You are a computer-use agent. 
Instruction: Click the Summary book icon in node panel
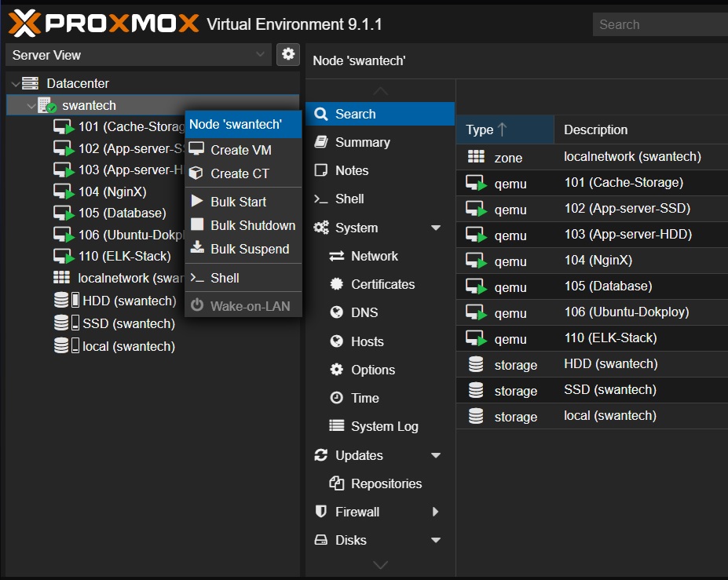[321, 141]
